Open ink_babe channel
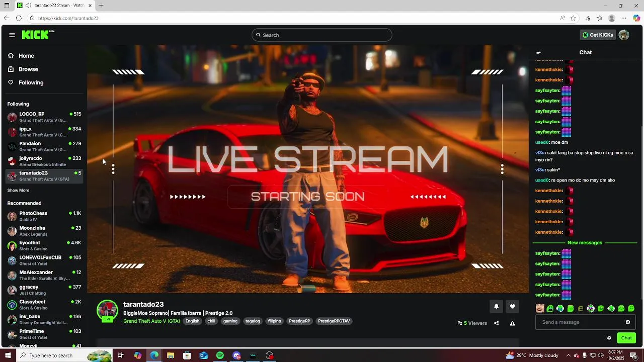This screenshot has height=362, width=644. click(44, 320)
